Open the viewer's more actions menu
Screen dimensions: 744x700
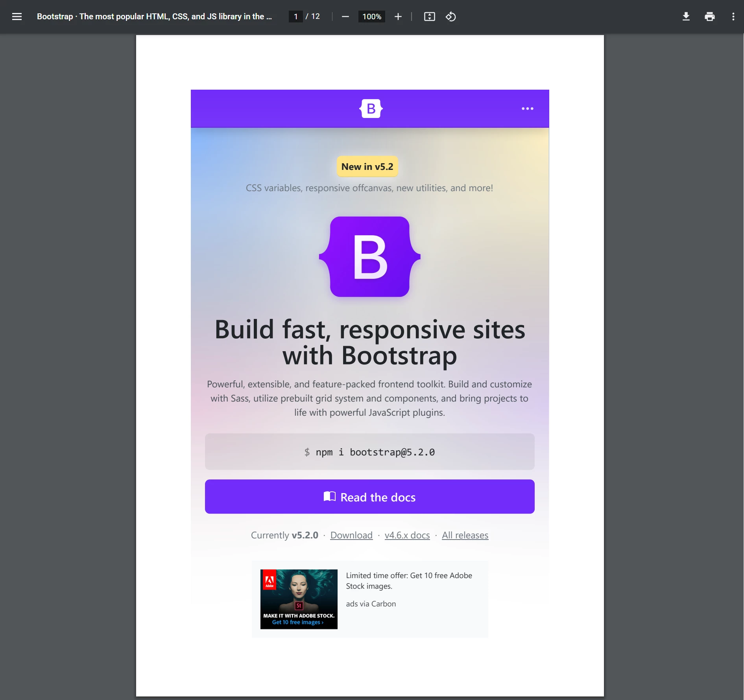click(733, 17)
